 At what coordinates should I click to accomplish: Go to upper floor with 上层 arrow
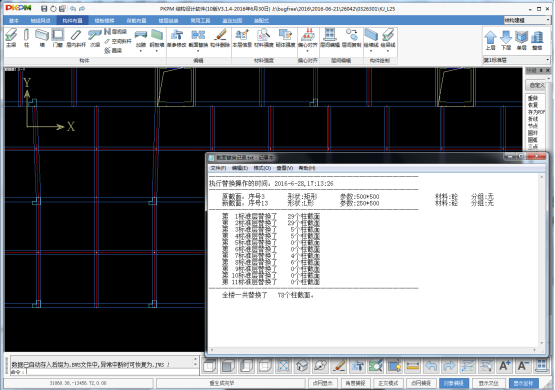click(x=490, y=40)
